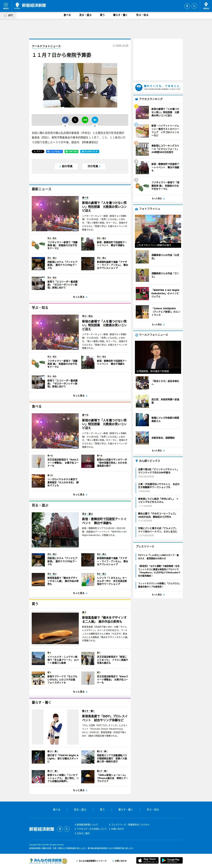Click the Facebook シェアする button
The width and height of the screenshot is (212, 868).
pos(54,151)
